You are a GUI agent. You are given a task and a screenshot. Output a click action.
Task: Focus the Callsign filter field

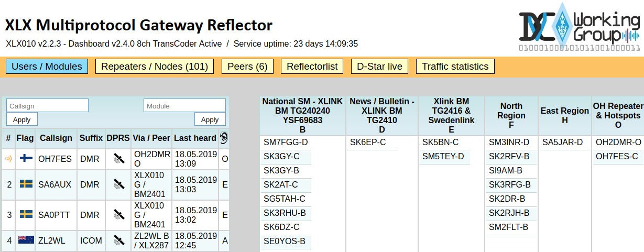(47, 106)
